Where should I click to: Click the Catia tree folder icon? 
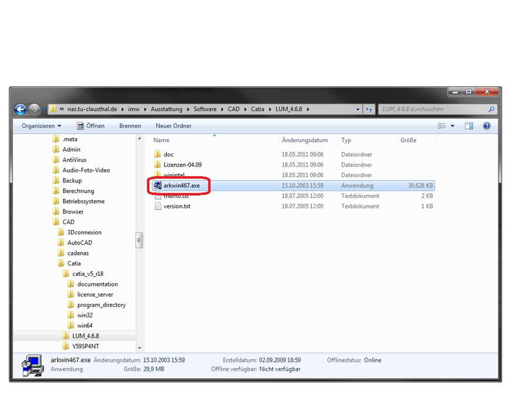[x=61, y=263]
